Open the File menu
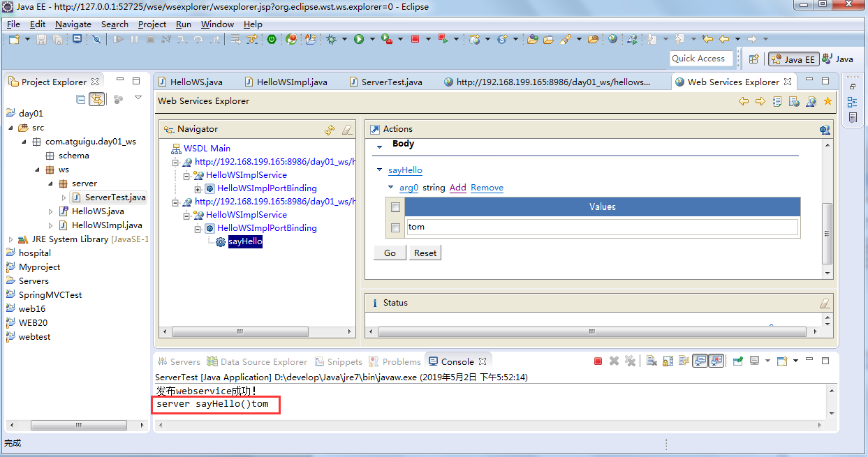The height and width of the screenshot is (457, 868). point(13,24)
